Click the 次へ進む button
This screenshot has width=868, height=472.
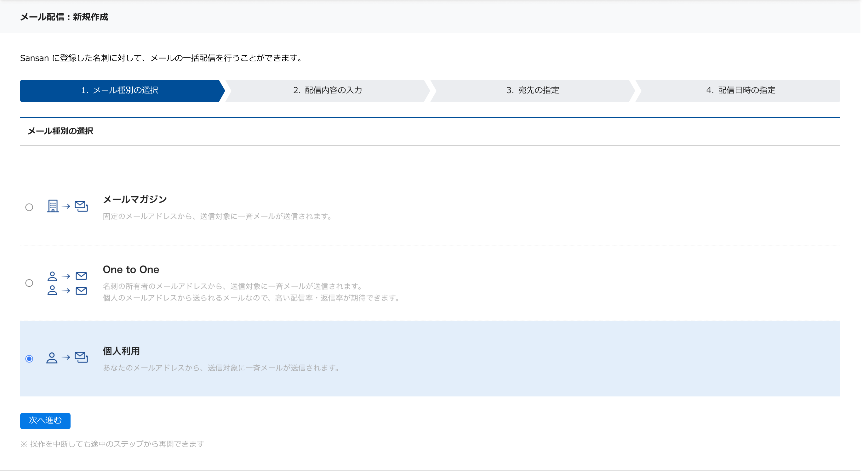45,421
